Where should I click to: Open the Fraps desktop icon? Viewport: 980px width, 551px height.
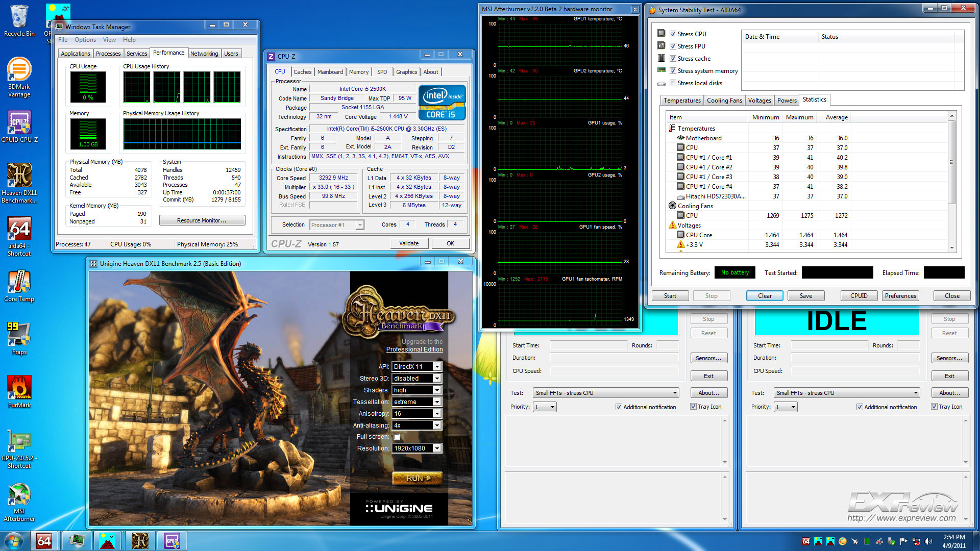tap(19, 338)
